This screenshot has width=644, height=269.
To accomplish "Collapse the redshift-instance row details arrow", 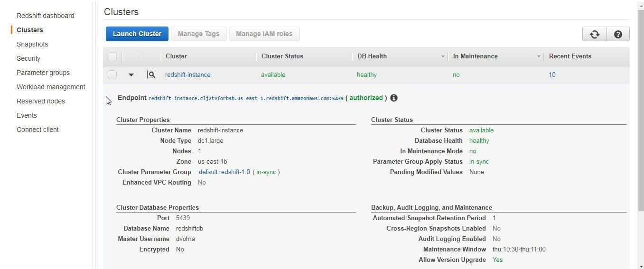I will [x=131, y=75].
